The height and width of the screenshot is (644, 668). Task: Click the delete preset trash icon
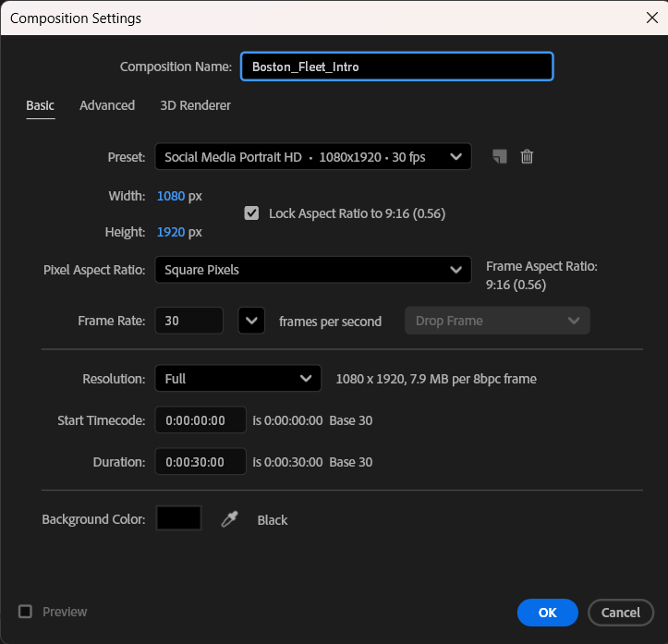527,157
